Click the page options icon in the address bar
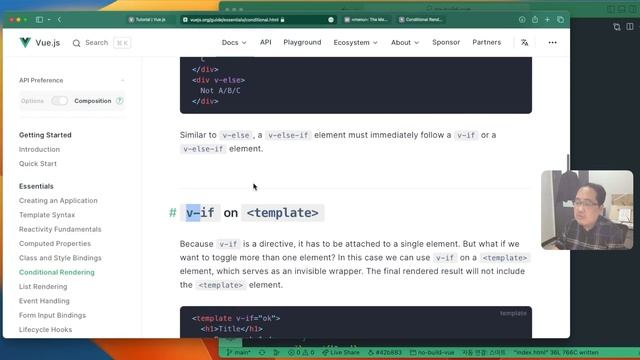The width and height of the screenshot is (640, 360). click(331, 20)
